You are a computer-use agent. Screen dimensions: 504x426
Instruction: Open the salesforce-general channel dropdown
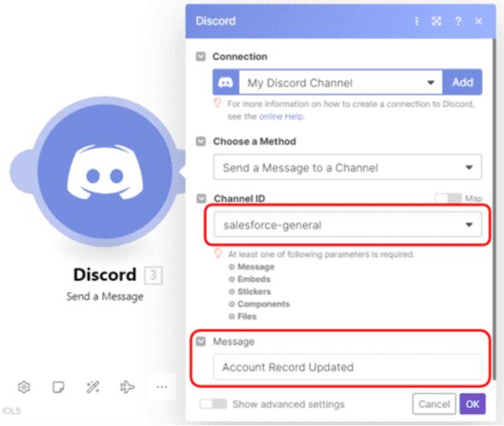click(348, 225)
